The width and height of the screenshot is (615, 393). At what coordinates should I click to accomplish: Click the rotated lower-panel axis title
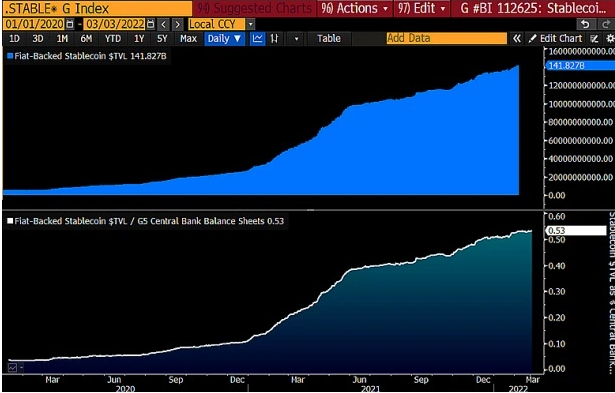[611, 292]
